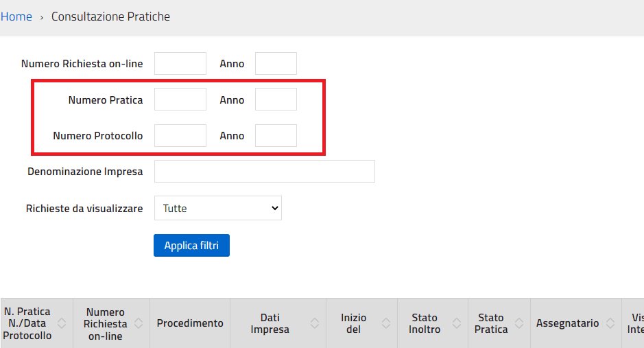
Task: Focus the Numero Pratica input field
Action: 180,99
